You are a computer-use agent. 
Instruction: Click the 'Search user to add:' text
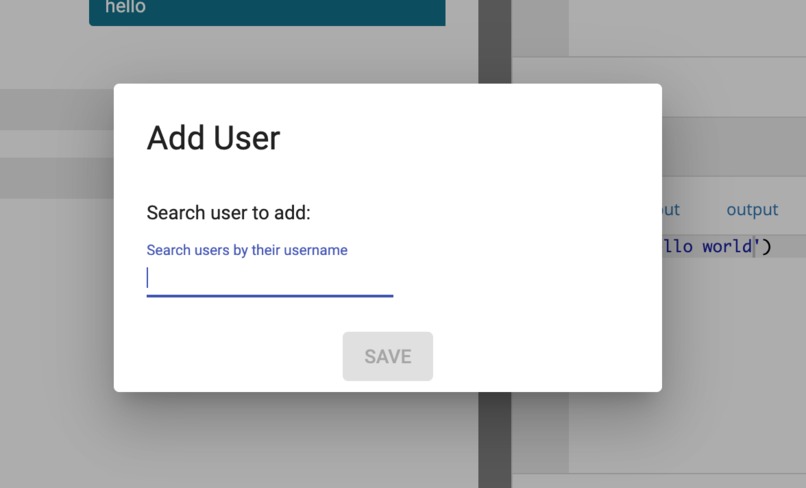click(x=228, y=212)
